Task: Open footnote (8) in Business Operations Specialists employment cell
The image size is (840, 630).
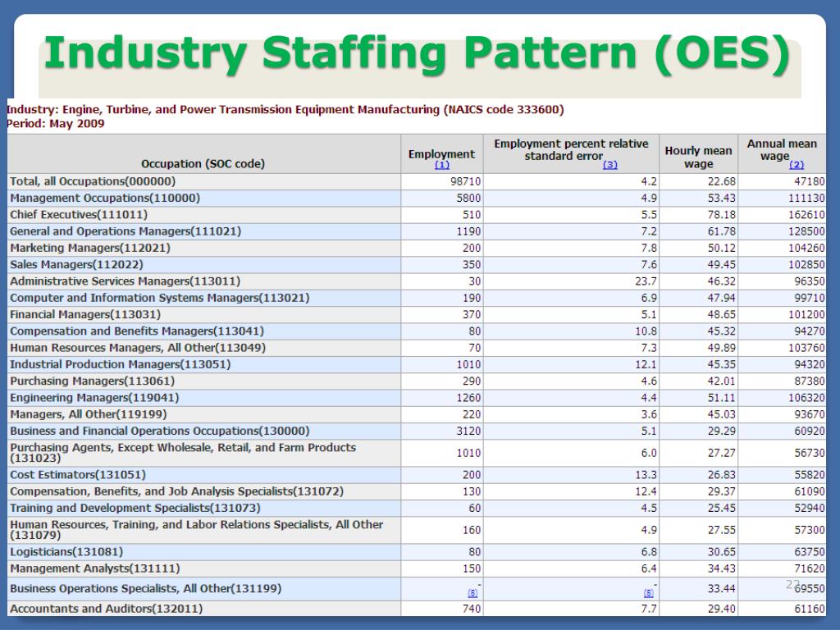Action: point(472,593)
